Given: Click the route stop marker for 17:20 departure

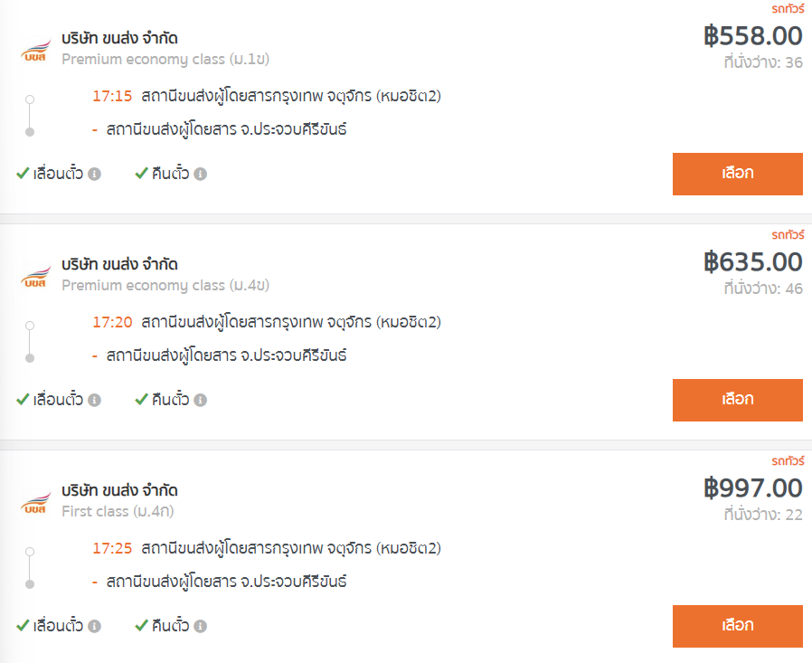Looking at the screenshot, I should point(30,326).
